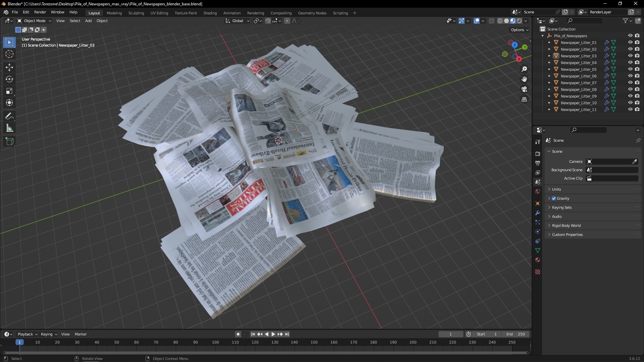Open the View Layer properties tab
644x362 pixels.
(538, 173)
